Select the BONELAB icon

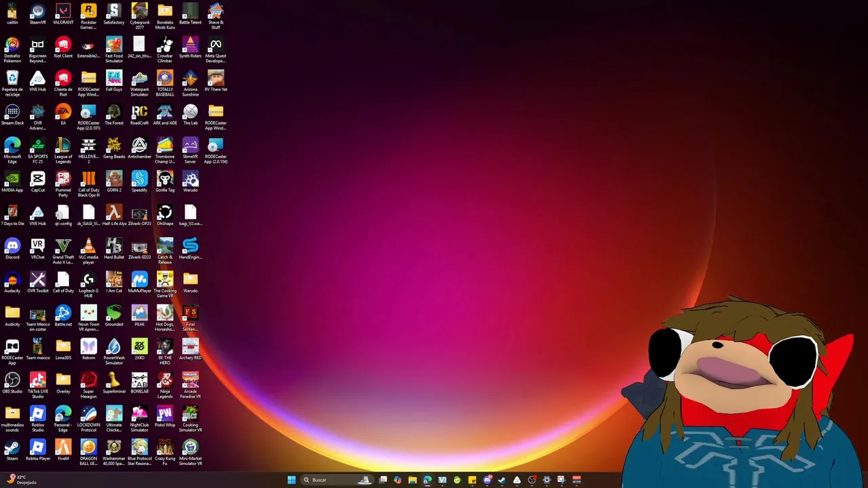pos(139,383)
